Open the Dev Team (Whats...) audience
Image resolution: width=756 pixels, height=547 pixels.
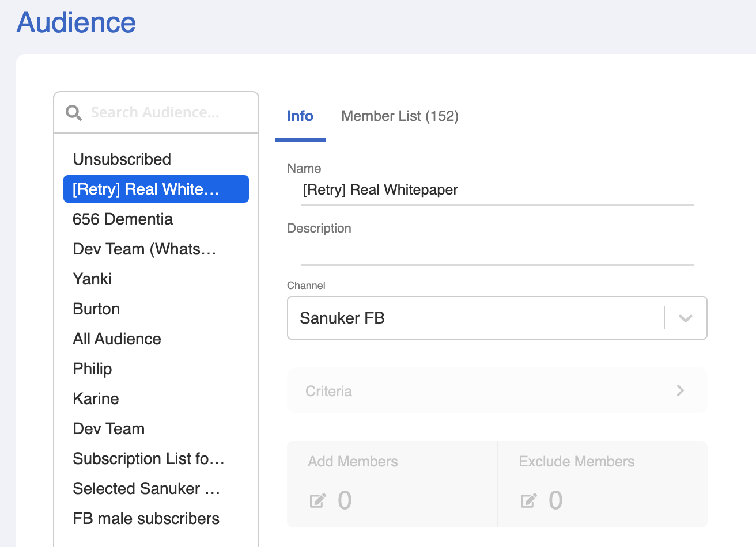144,249
